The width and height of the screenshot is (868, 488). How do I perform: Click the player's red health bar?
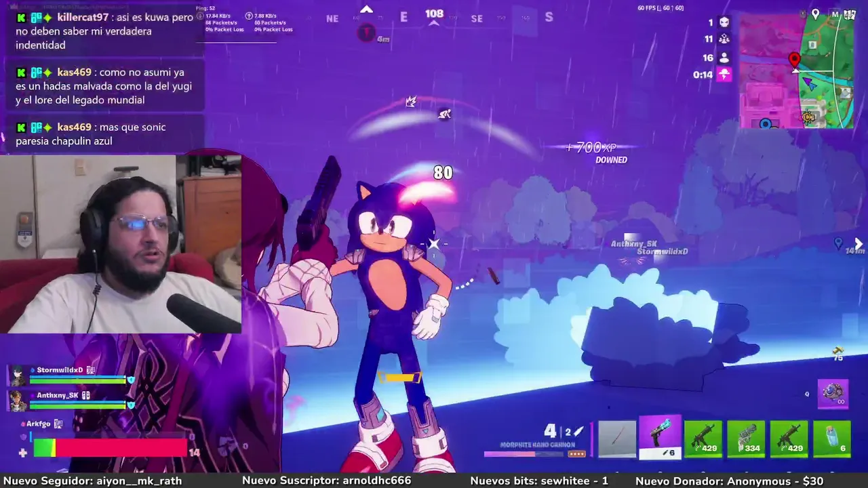pyautogui.click(x=110, y=448)
